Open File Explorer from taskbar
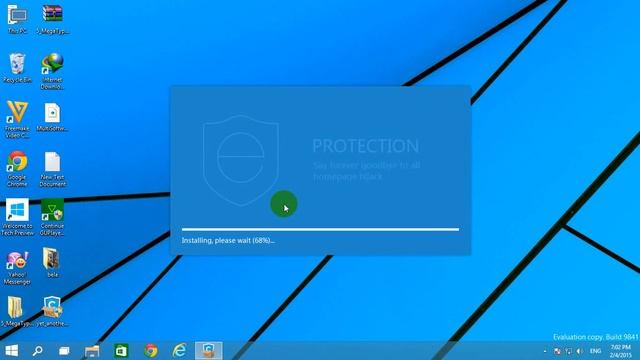The width and height of the screenshot is (640, 360). pyautogui.click(x=92, y=351)
